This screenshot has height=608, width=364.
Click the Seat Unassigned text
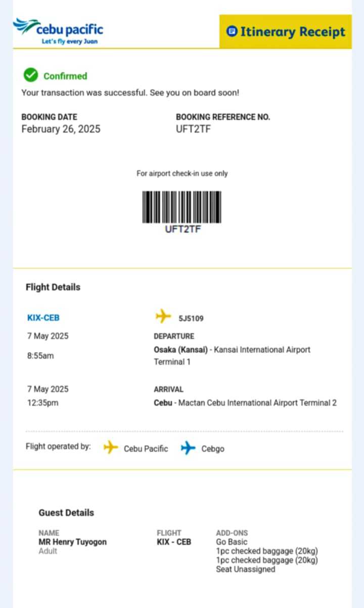pos(246,569)
